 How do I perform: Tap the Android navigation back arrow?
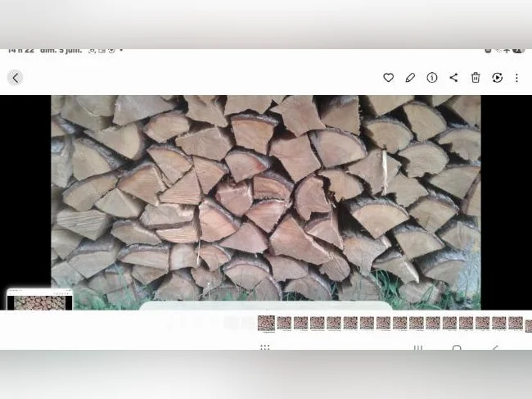(x=495, y=347)
